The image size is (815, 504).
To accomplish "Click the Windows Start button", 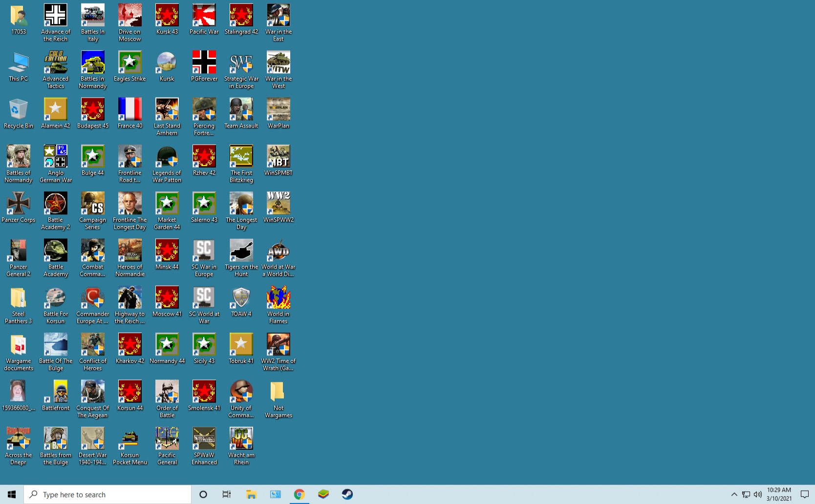I will click(12, 494).
